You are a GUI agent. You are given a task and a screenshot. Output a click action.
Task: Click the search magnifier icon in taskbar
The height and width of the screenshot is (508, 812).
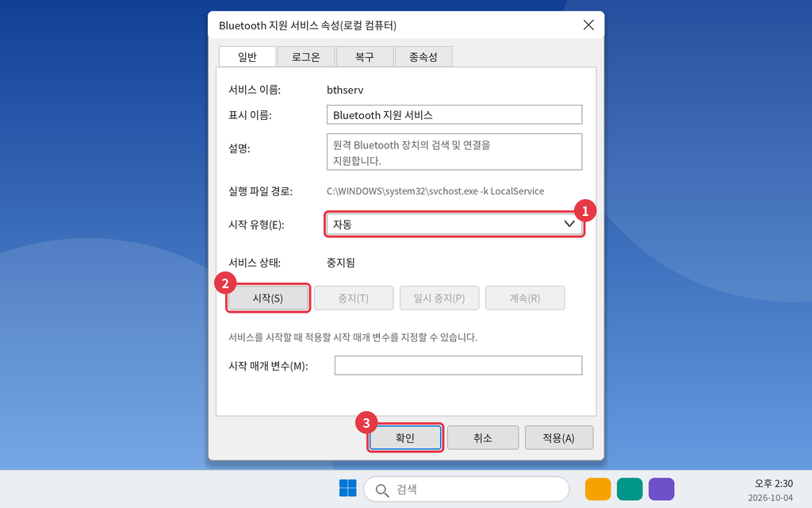coord(382,490)
